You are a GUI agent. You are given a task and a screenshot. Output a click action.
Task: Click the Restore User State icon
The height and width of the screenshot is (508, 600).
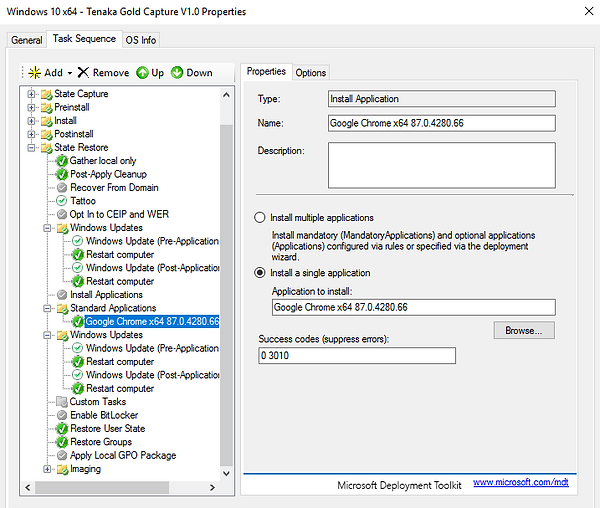pyautogui.click(x=62, y=429)
